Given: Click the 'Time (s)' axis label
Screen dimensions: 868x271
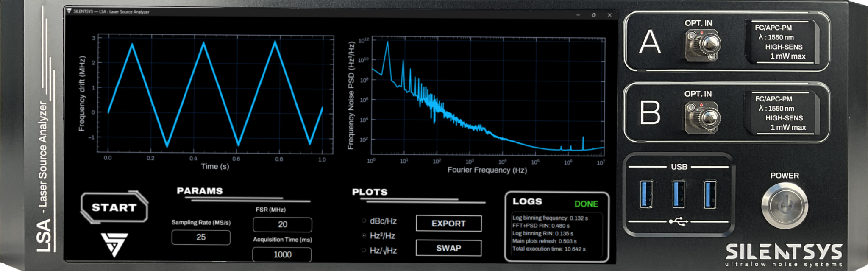Looking at the screenshot, I should point(215,166).
